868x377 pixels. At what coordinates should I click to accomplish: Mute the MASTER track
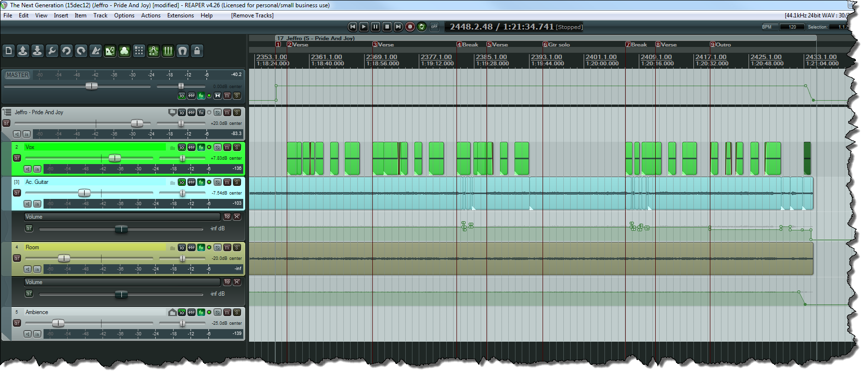point(227,96)
